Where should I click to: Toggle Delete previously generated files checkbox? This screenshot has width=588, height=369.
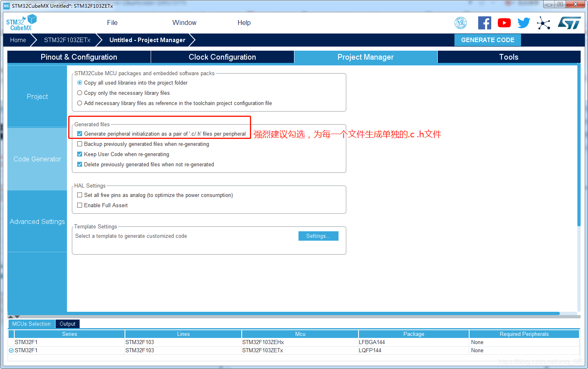[x=80, y=164]
